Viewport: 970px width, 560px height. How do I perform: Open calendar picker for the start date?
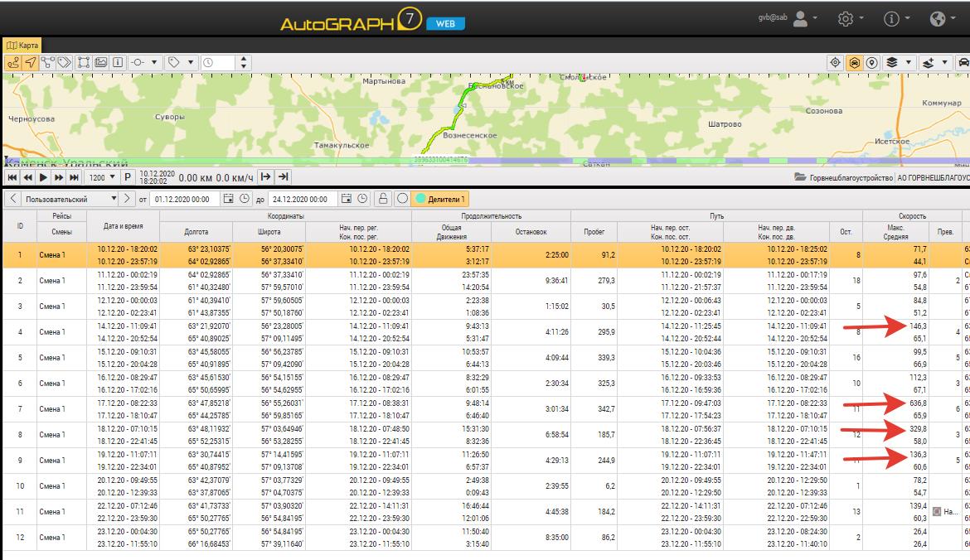pyautogui.click(x=228, y=199)
